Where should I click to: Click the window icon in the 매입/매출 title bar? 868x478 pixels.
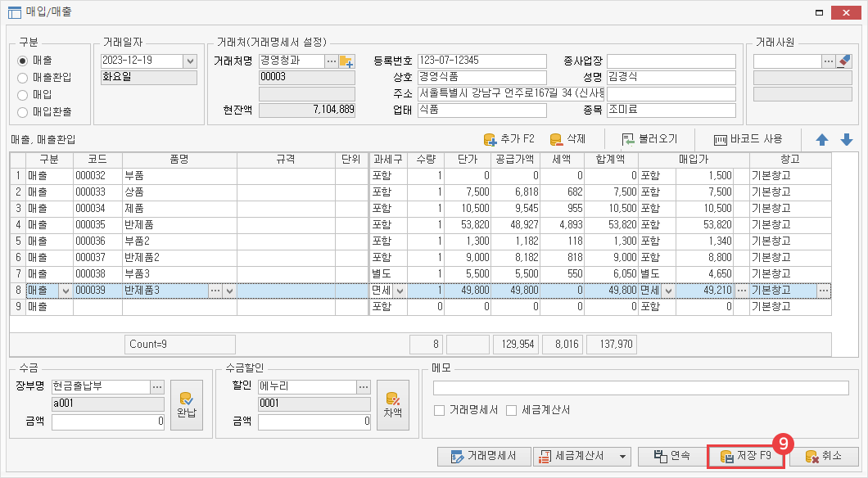pos(15,12)
